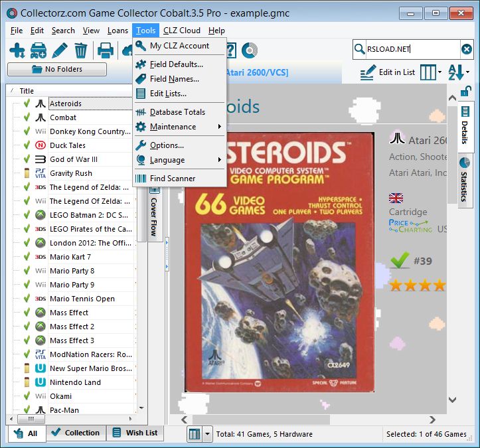The height and width of the screenshot is (448, 480).
Task: Select Edit Lists menu entry
Action: click(x=179, y=94)
